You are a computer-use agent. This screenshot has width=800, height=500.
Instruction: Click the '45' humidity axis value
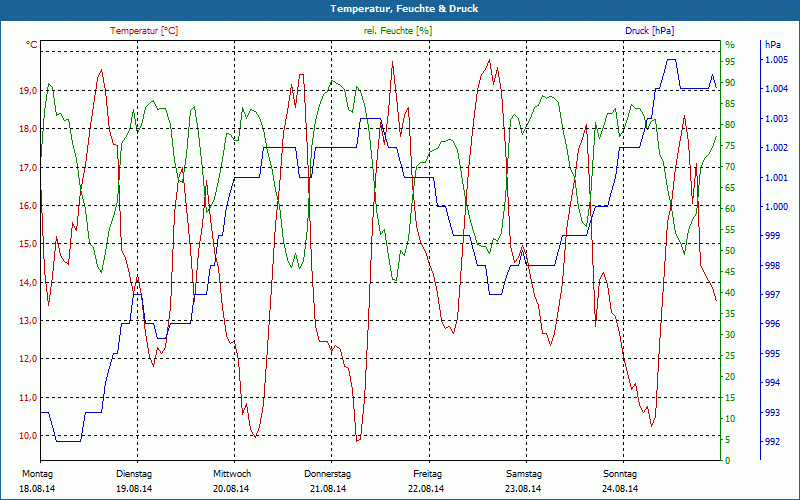[x=730, y=272]
